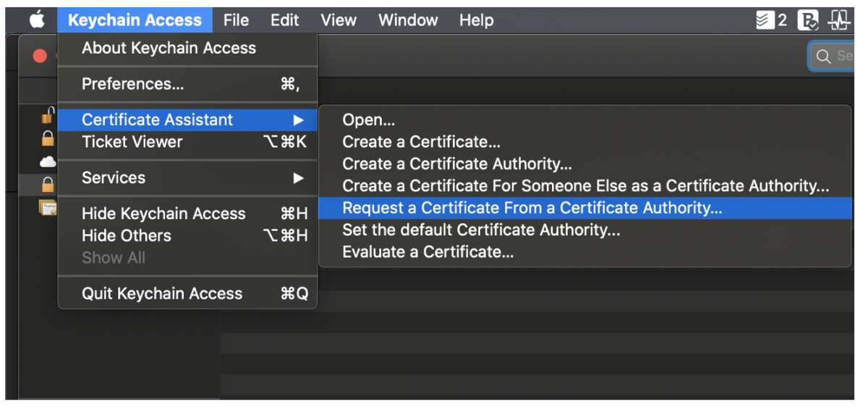Click the magnifier icon in search field

[823, 56]
